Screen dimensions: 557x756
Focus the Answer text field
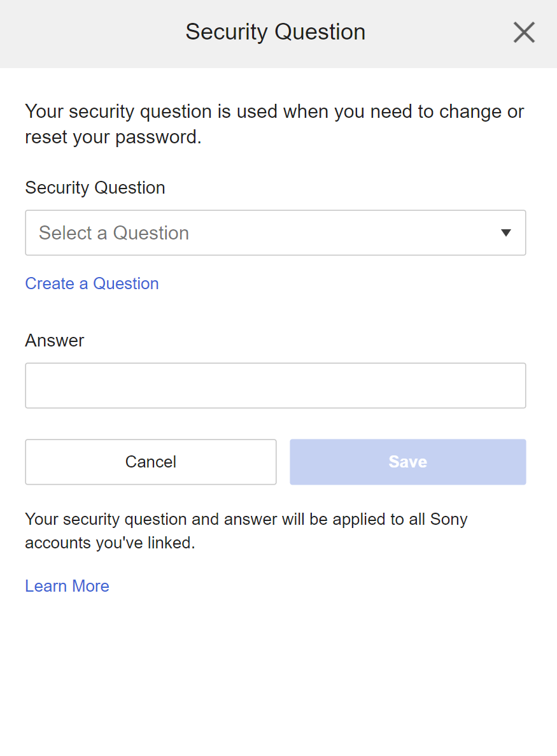pos(275,385)
